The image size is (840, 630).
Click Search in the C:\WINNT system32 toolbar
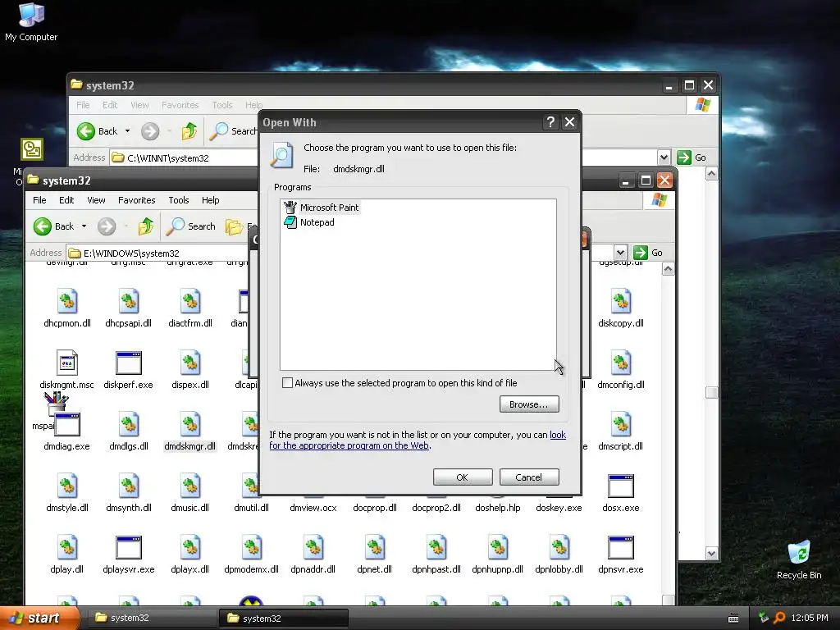click(x=234, y=130)
